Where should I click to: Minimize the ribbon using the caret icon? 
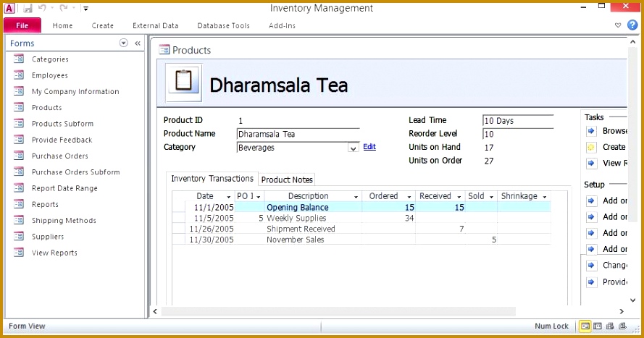click(x=618, y=25)
